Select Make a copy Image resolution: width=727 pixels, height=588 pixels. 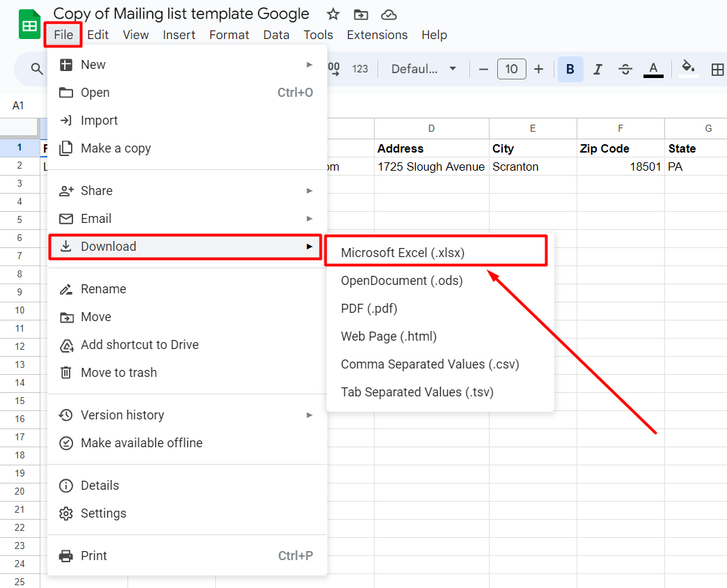[x=187, y=148]
